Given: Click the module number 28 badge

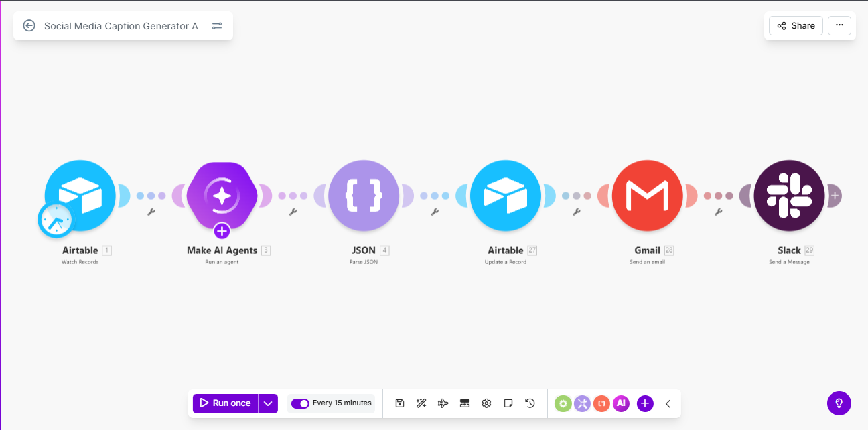Looking at the screenshot, I should (669, 250).
